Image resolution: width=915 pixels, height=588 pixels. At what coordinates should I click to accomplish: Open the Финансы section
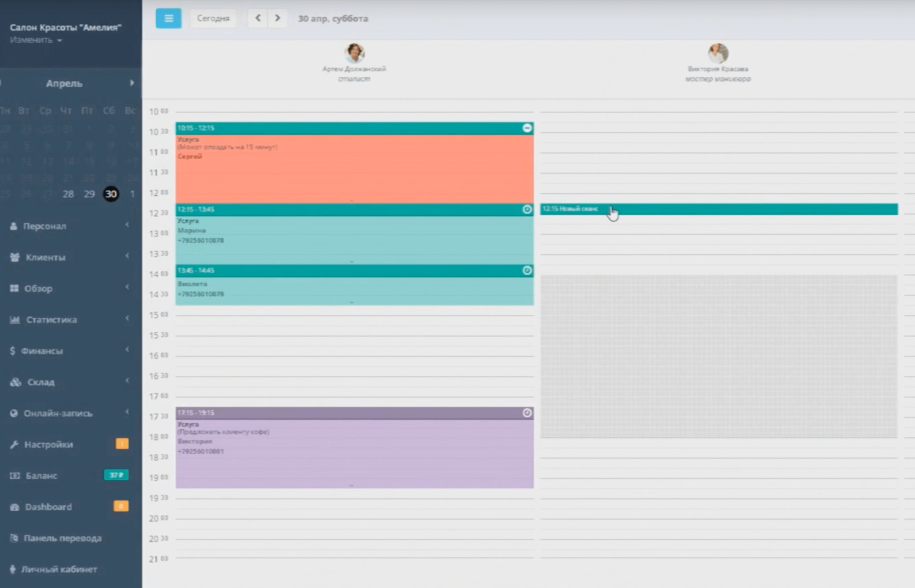42,351
